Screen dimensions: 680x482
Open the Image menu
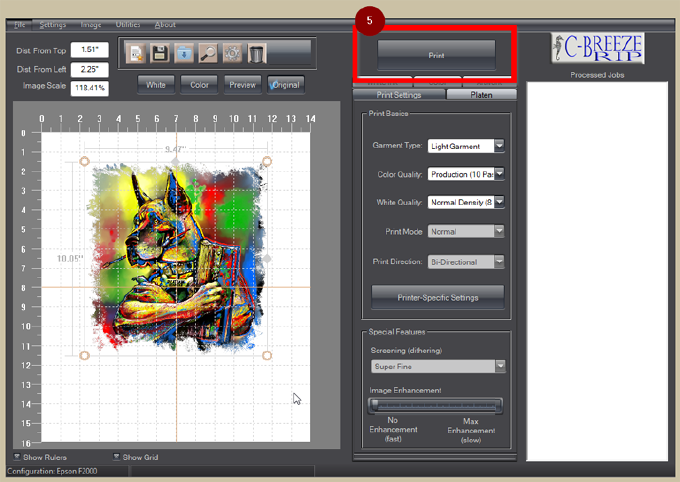point(91,25)
